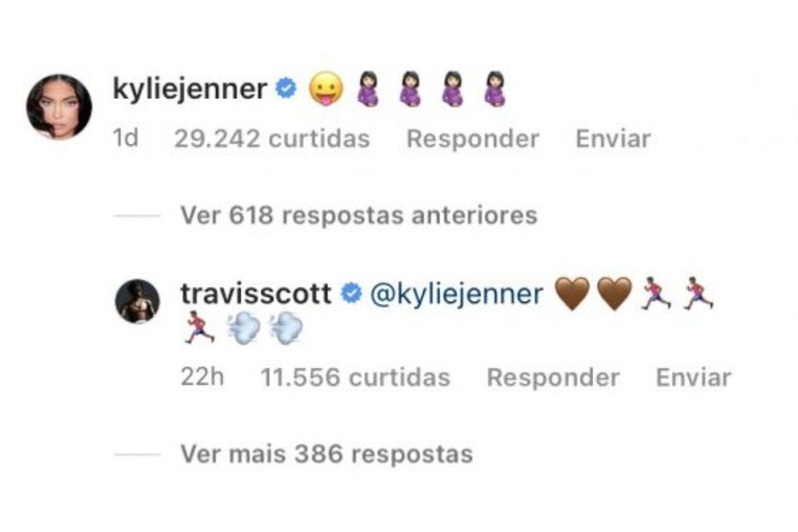
Task: Click the kyliejenner username
Action: click(x=190, y=89)
